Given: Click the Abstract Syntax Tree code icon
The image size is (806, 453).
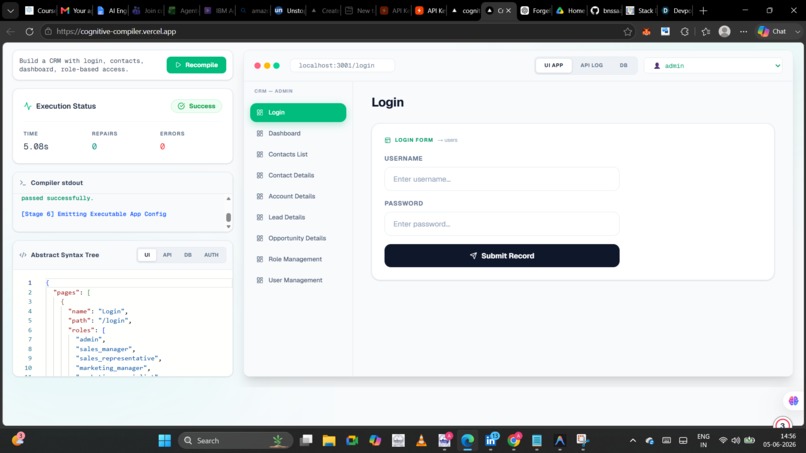Looking at the screenshot, I should point(23,255).
